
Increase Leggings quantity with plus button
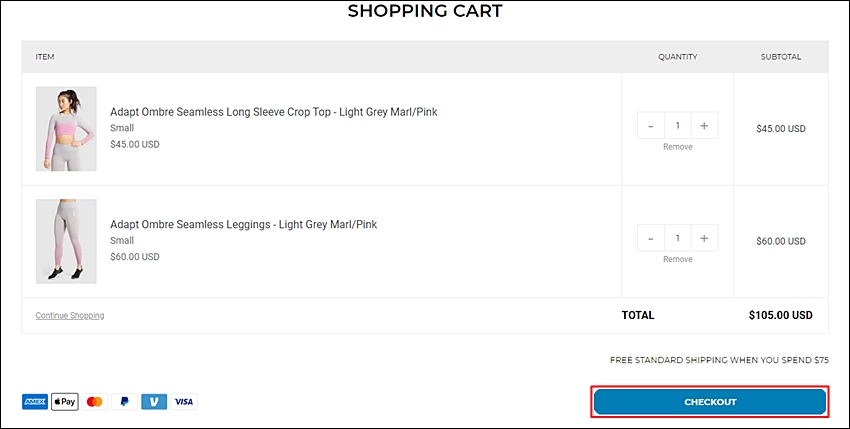[x=704, y=238]
